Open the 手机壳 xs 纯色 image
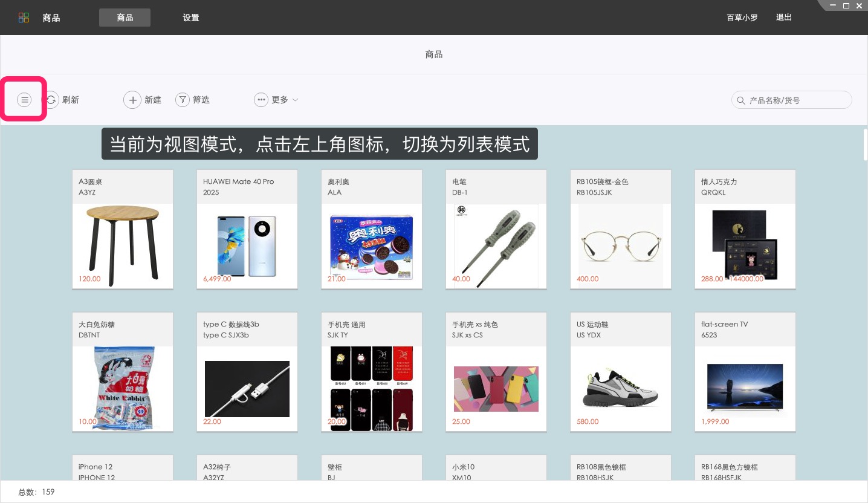This screenshot has width=868, height=503. point(496,389)
